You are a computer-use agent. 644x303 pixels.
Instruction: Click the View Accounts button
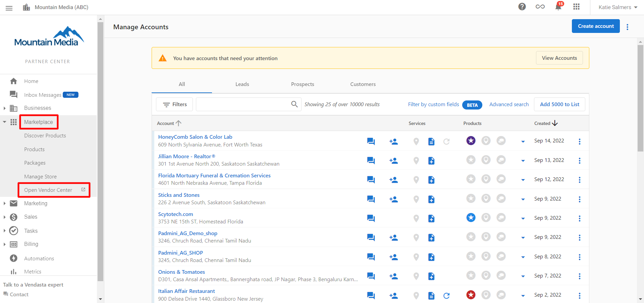559,58
